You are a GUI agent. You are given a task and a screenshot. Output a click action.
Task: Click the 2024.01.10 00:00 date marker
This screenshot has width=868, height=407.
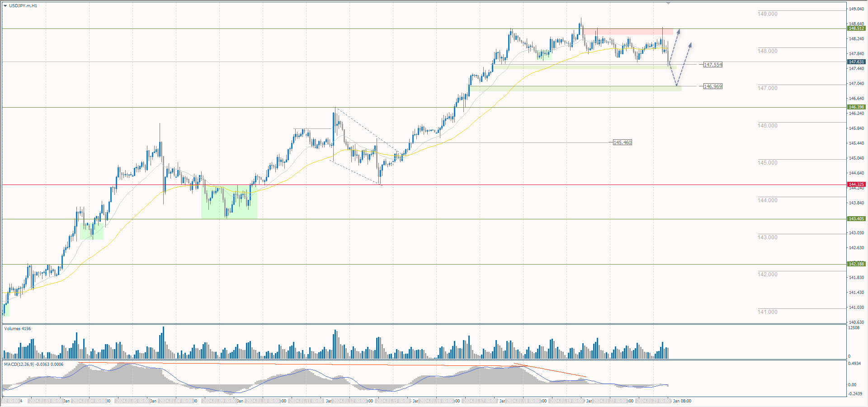click(x=263, y=401)
